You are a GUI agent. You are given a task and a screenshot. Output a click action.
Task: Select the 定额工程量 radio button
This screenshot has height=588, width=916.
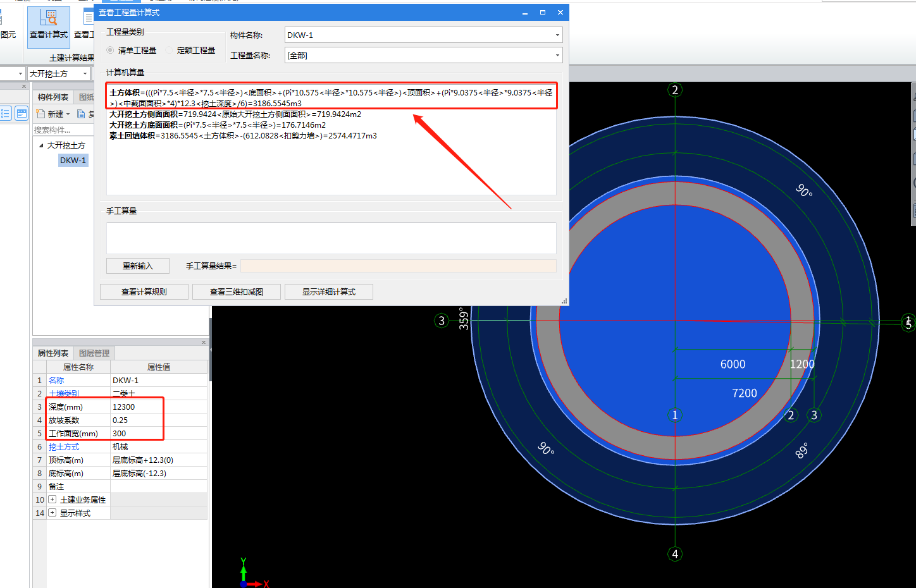pyautogui.click(x=170, y=50)
